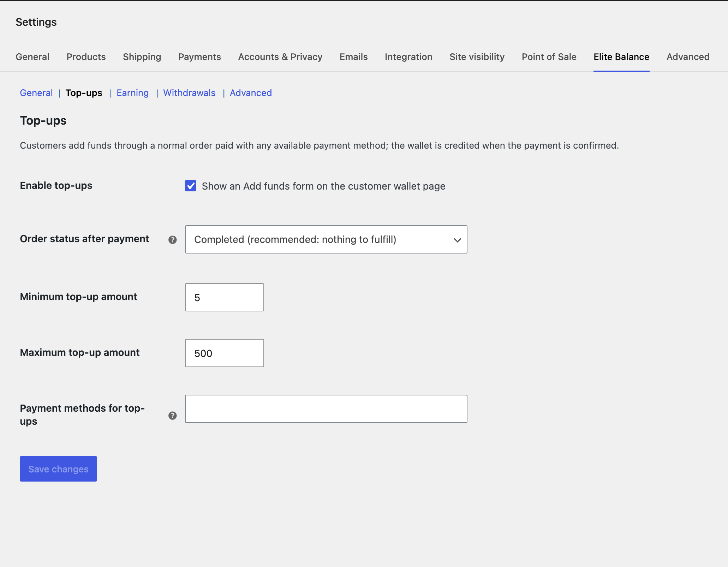
Task: Open help tooltip for Order status after payment
Action: coord(172,240)
